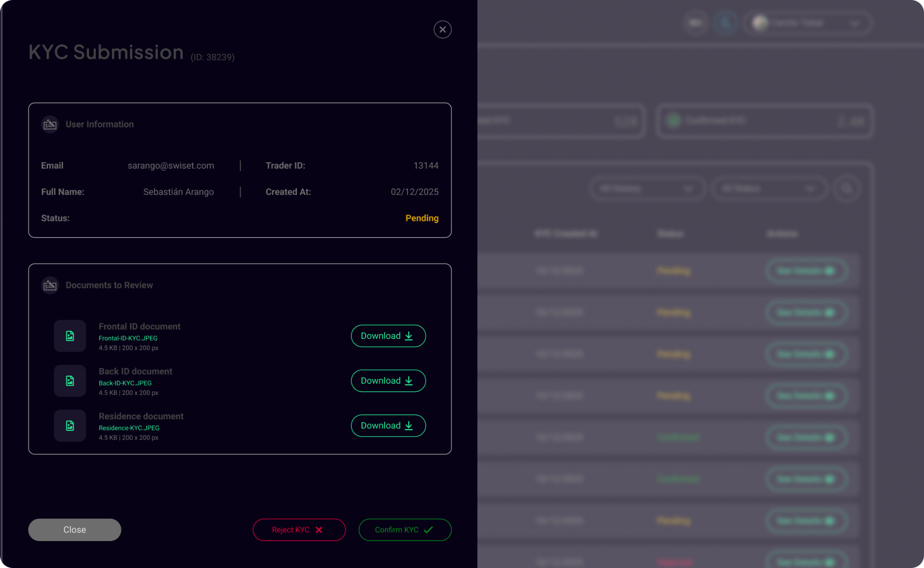Click the submission ID 38239 text
Viewport: 924px width, 568px height.
point(212,57)
